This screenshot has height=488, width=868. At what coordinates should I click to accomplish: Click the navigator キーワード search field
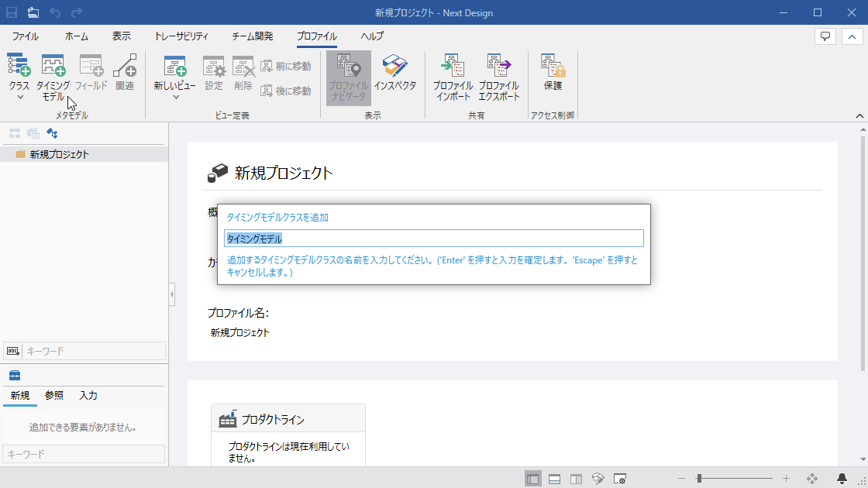pyautogui.click(x=94, y=351)
